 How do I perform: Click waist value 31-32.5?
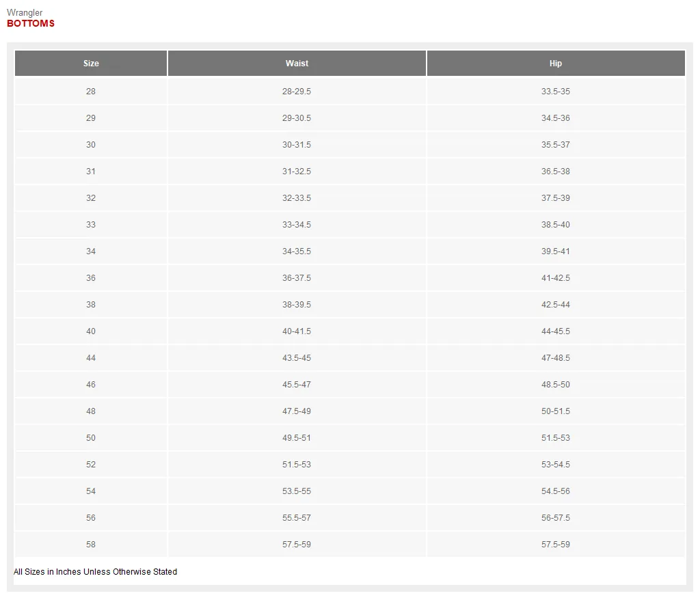click(x=297, y=172)
